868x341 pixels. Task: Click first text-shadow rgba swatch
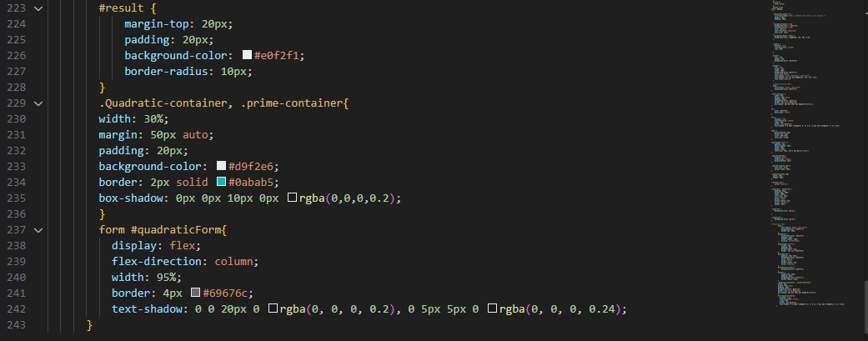click(x=273, y=308)
